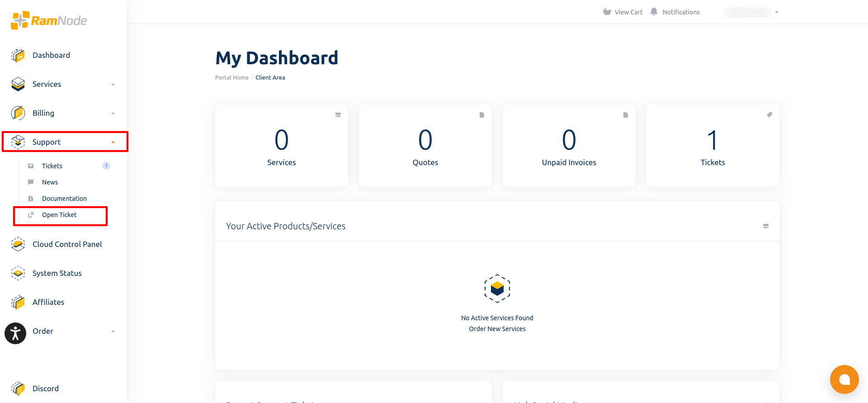The image size is (868, 403).
Task: Expand the Billing menu arrow
Action: pos(113,114)
